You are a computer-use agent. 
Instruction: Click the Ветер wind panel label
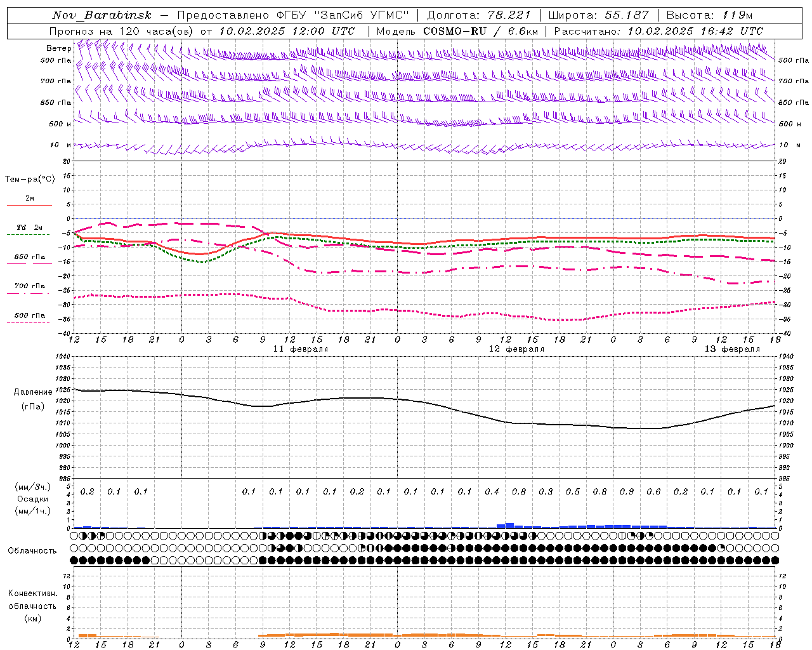point(58,48)
